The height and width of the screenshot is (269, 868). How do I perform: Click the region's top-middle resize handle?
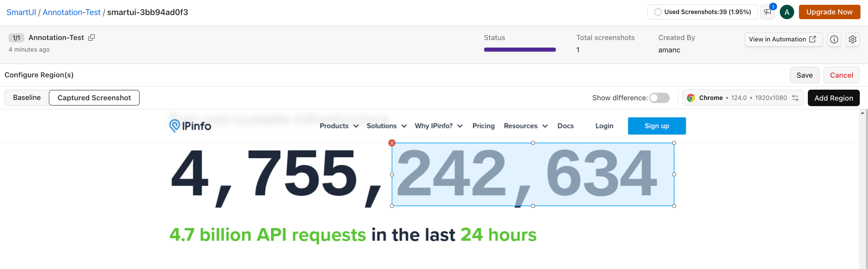click(533, 143)
